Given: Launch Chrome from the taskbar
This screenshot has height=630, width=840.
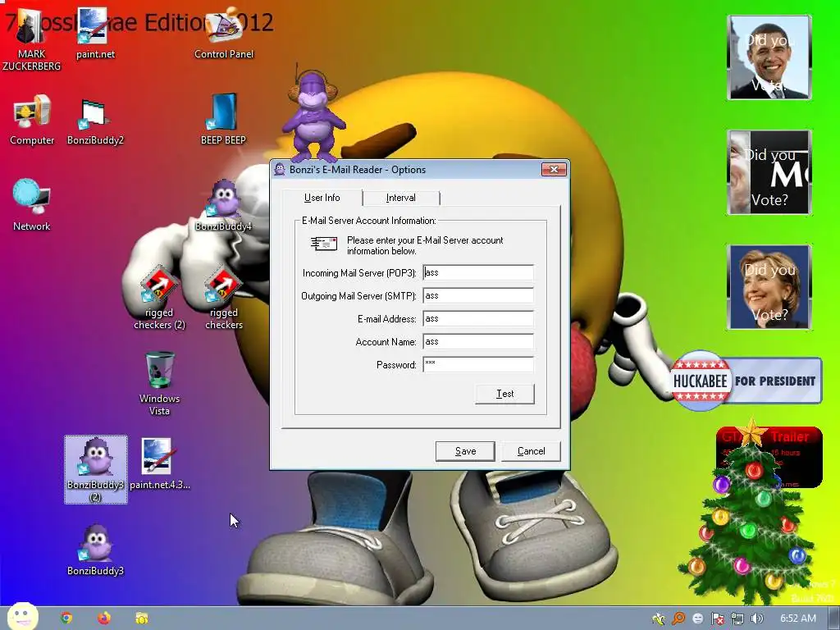Looking at the screenshot, I should 66,619.
